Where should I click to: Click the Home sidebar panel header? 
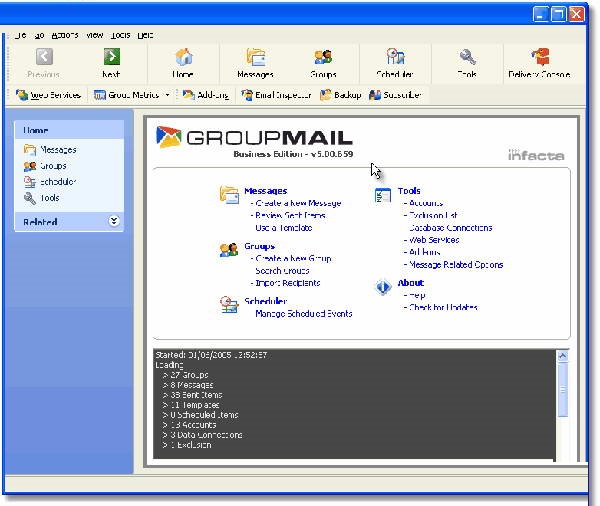click(x=69, y=130)
